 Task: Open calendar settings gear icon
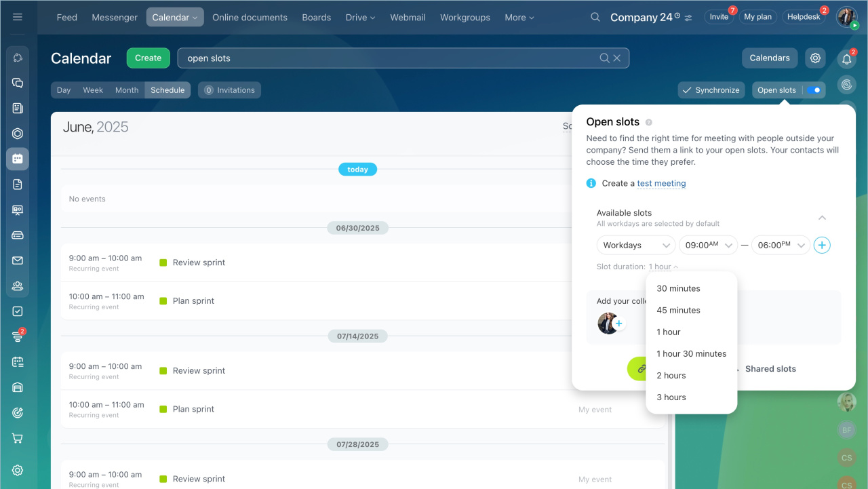coord(815,58)
